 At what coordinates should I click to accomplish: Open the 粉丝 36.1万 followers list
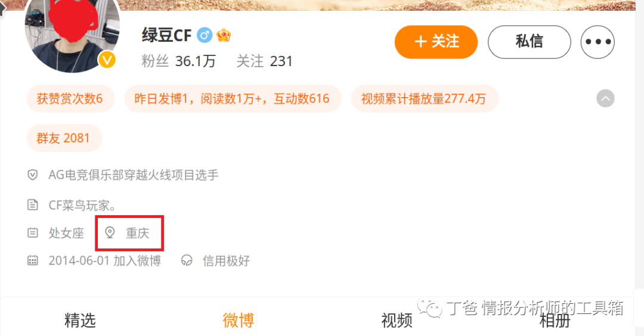(178, 61)
